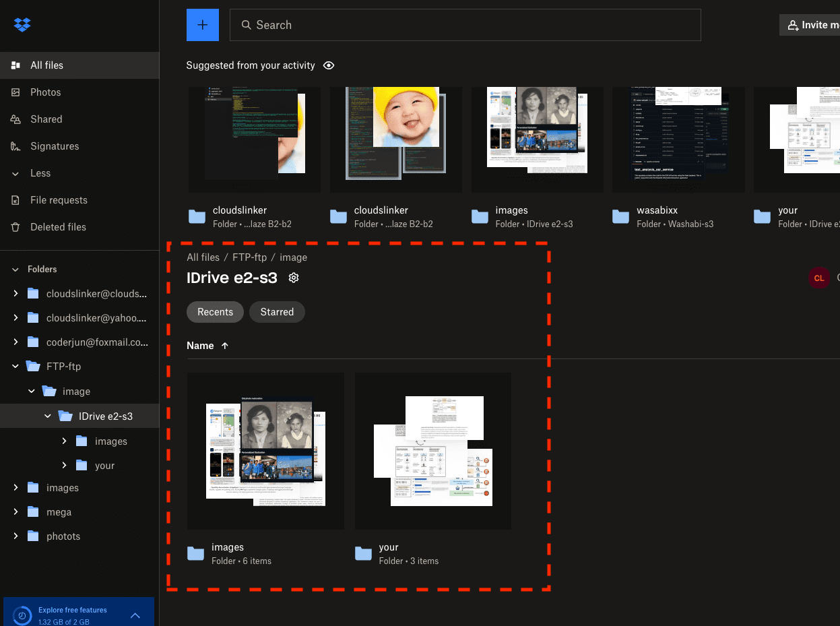The height and width of the screenshot is (626, 840).
Task: Expand the images subfolder under IDrive
Action: (64, 441)
